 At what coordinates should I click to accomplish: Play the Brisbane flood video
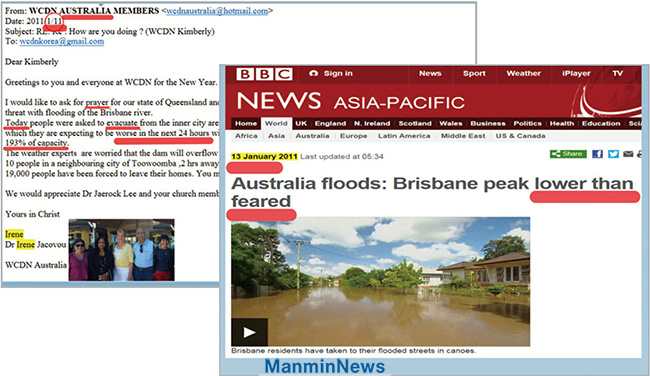point(249,332)
